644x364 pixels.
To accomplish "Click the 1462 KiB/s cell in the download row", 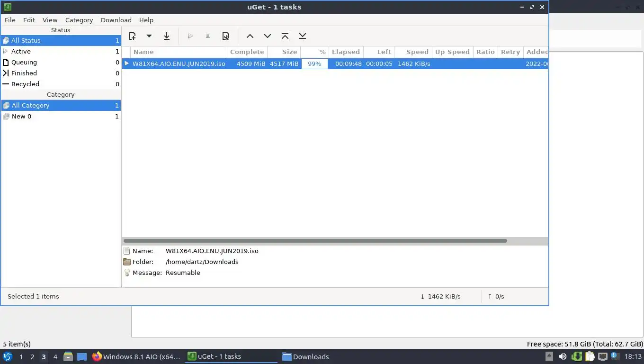I will [414, 64].
